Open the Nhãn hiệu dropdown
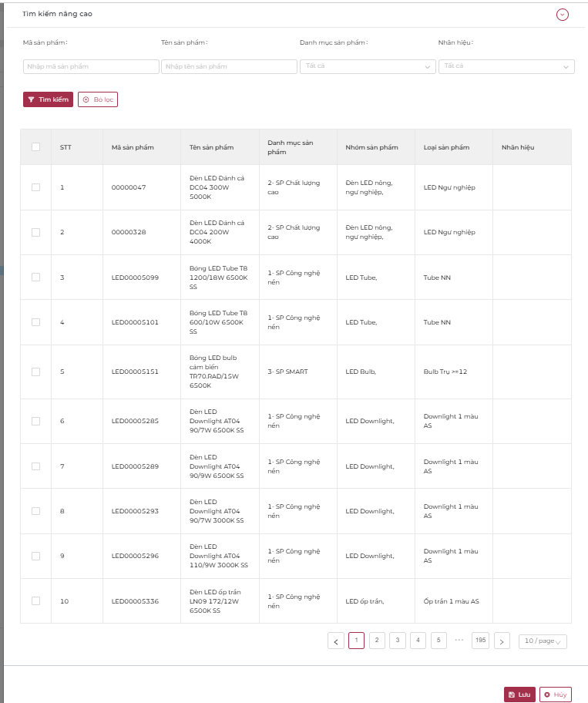 click(506, 66)
